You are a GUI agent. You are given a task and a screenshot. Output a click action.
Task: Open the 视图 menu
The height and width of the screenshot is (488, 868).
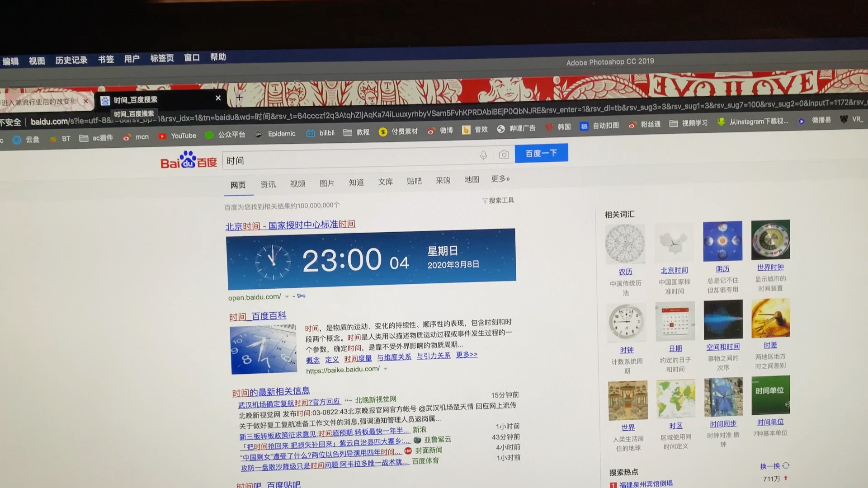37,61
